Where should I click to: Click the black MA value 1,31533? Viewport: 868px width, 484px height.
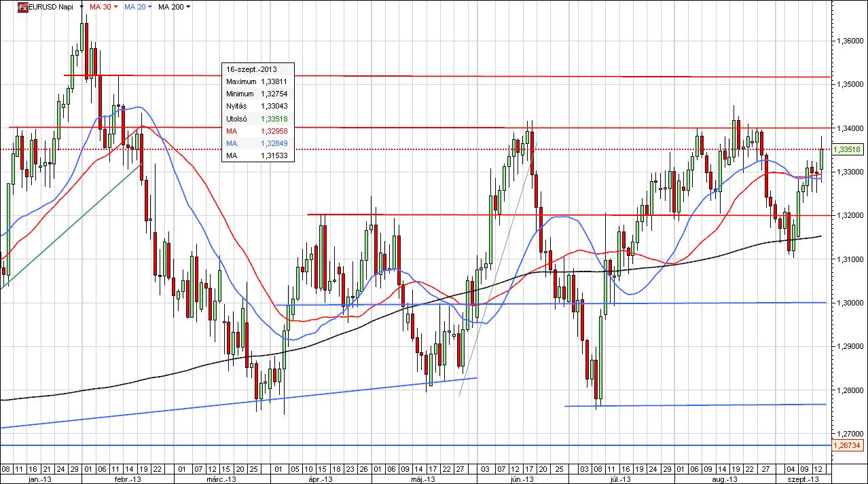274,155
